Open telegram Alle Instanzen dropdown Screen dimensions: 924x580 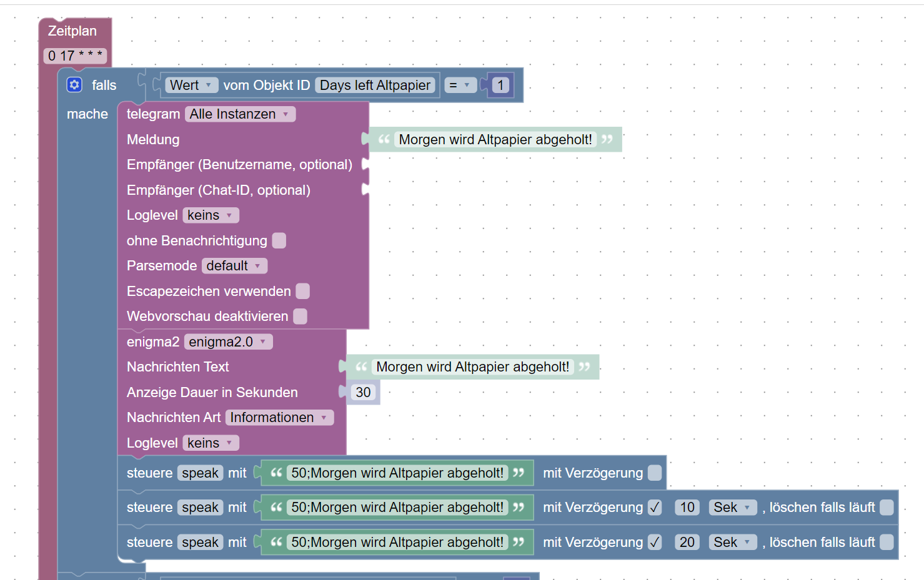tap(240, 114)
